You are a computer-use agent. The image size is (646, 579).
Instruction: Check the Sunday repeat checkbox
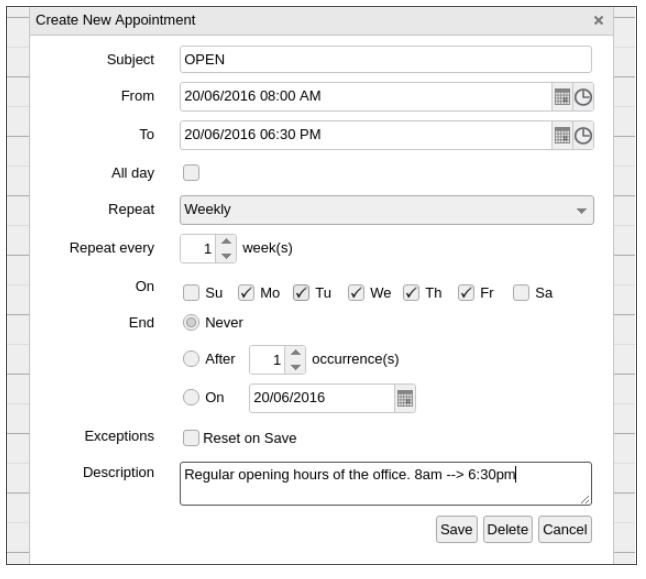[x=191, y=293]
